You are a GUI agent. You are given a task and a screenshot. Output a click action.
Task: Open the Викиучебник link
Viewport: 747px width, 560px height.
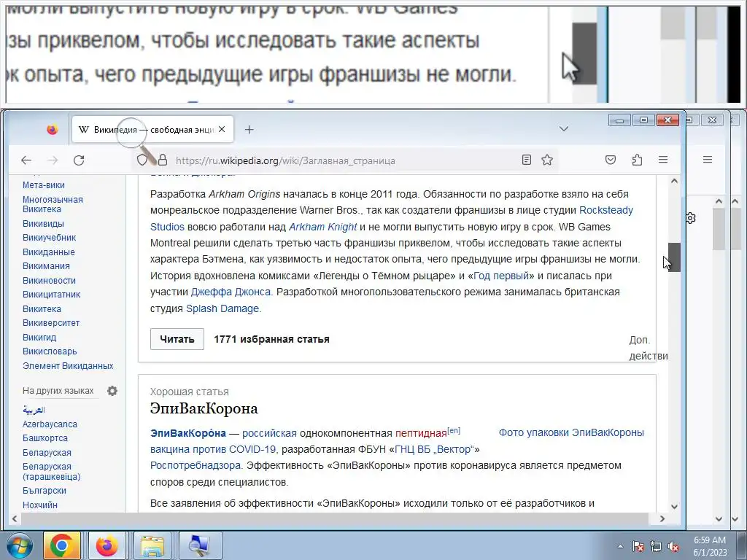coord(49,238)
